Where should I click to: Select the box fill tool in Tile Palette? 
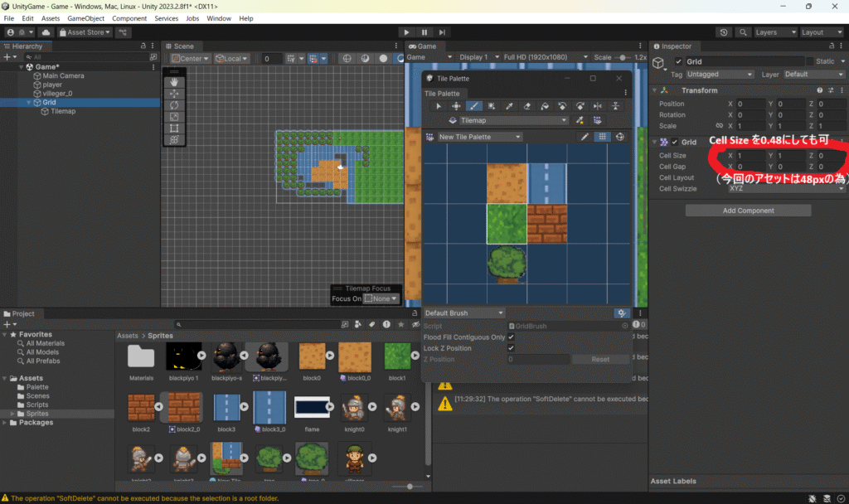(492, 106)
